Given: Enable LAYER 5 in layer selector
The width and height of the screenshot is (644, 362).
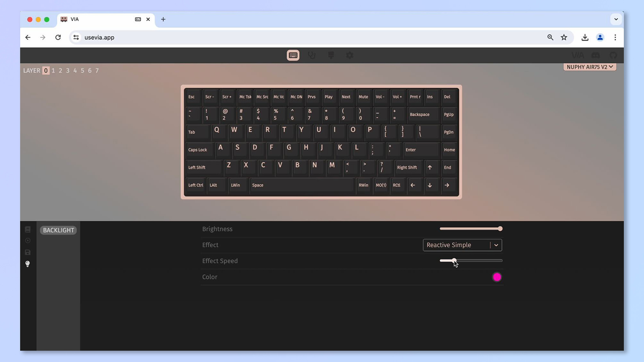Looking at the screenshot, I should point(82,70).
